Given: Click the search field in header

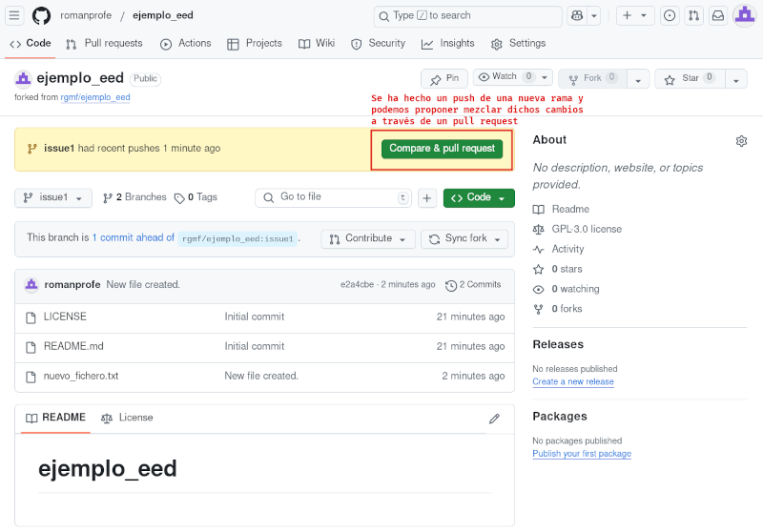Looking at the screenshot, I should click(x=467, y=16).
